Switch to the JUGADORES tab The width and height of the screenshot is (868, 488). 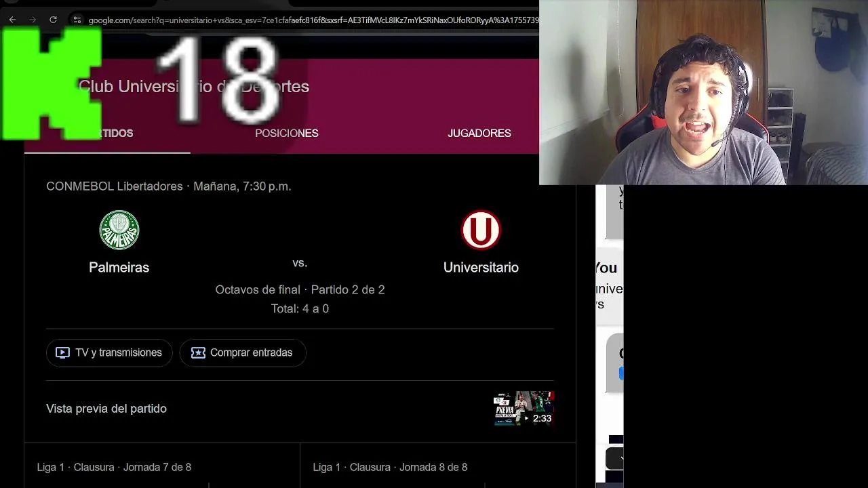pyautogui.click(x=479, y=134)
